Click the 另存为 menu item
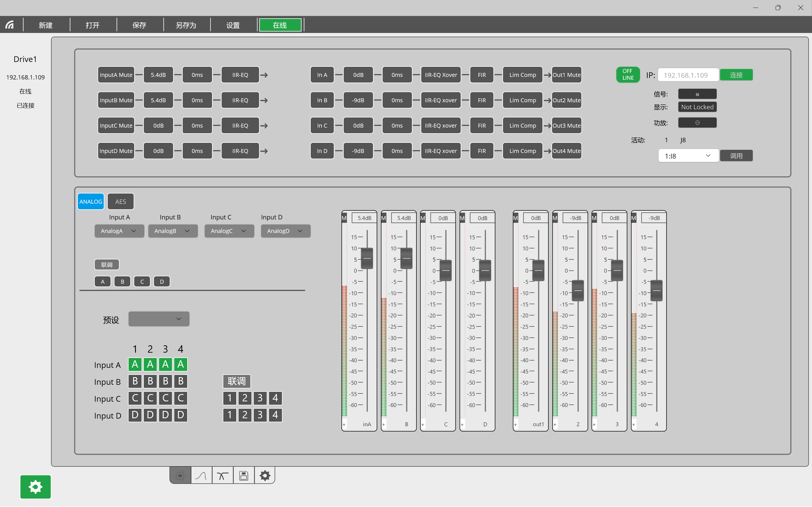812x507 pixels. point(186,25)
